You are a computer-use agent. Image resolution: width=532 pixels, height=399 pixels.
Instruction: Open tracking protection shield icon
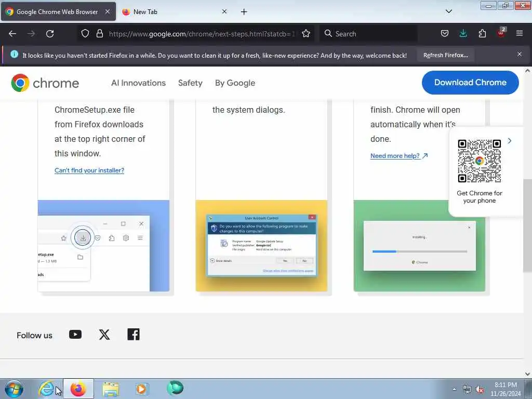(x=85, y=33)
